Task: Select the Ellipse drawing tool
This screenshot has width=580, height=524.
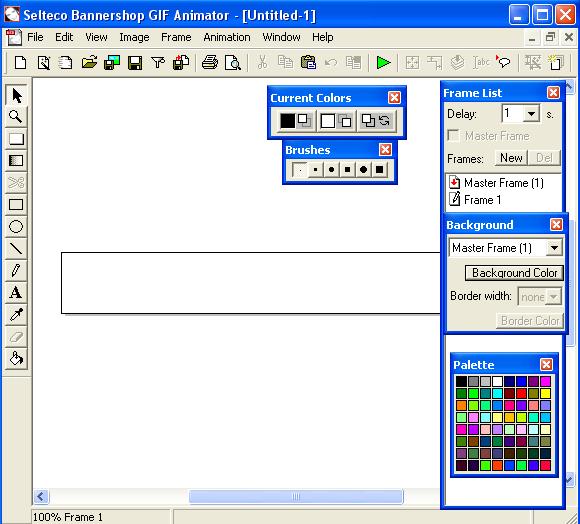Action: [16, 227]
